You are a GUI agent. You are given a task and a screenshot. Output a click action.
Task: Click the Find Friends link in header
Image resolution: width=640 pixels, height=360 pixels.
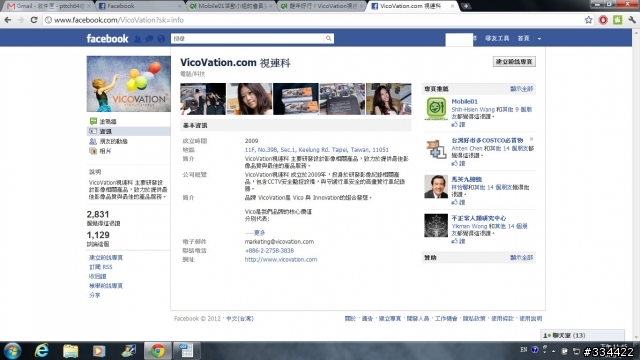(497, 38)
